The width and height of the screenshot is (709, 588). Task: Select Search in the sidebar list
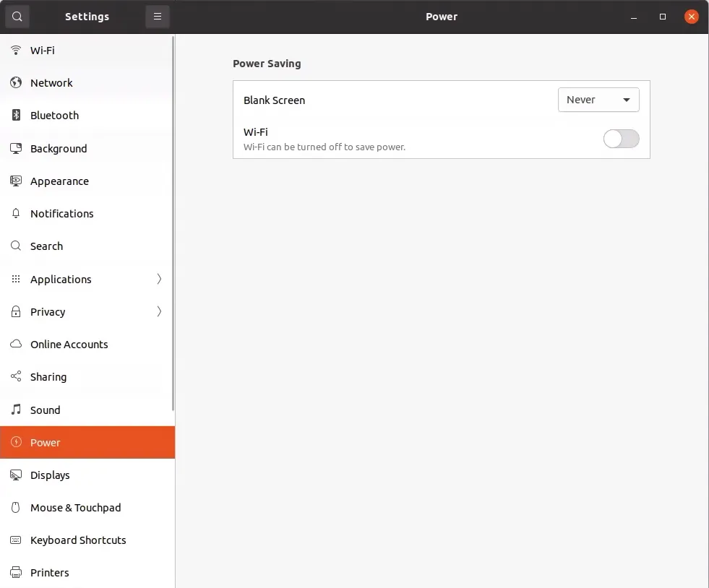(x=86, y=246)
